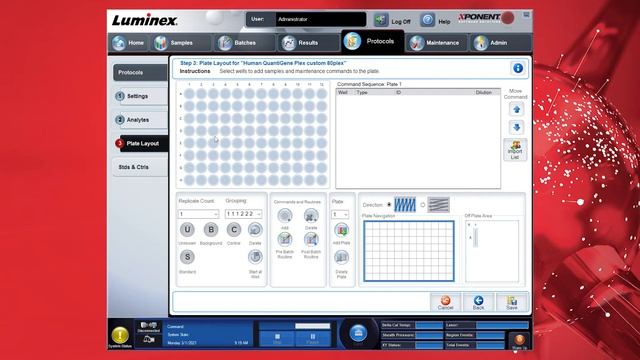The image size is (640, 360).
Task: Click the Start at Well icon
Action: pos(255,257)
